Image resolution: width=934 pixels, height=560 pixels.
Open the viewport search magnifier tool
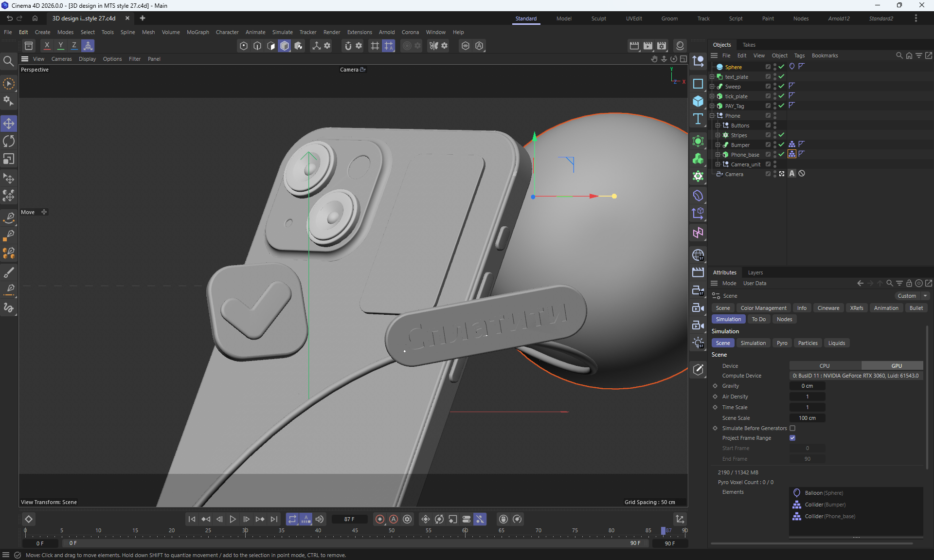pos(8,61)
